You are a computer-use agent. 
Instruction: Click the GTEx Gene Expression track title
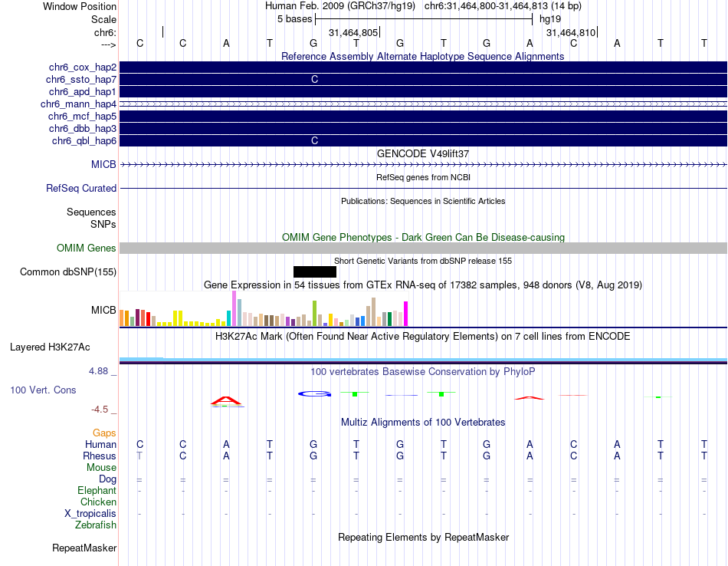(423, 285)
